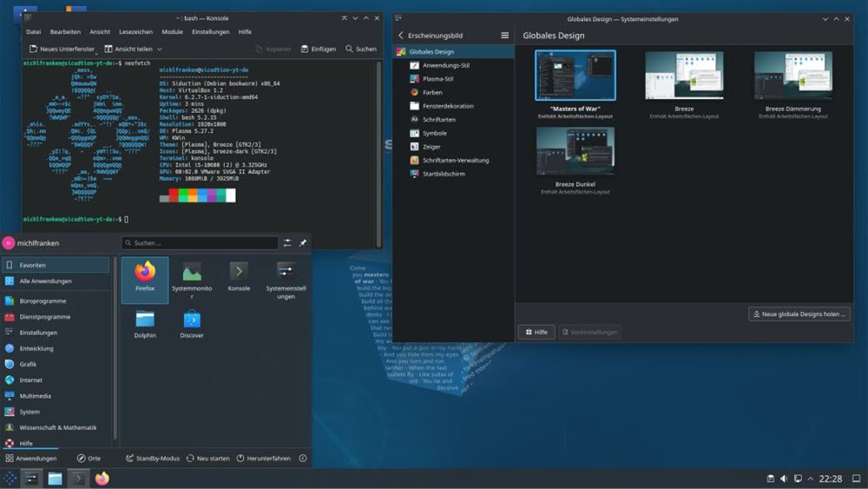
Task: Open the clipboard icon in system tray
Action: (770, 479)
